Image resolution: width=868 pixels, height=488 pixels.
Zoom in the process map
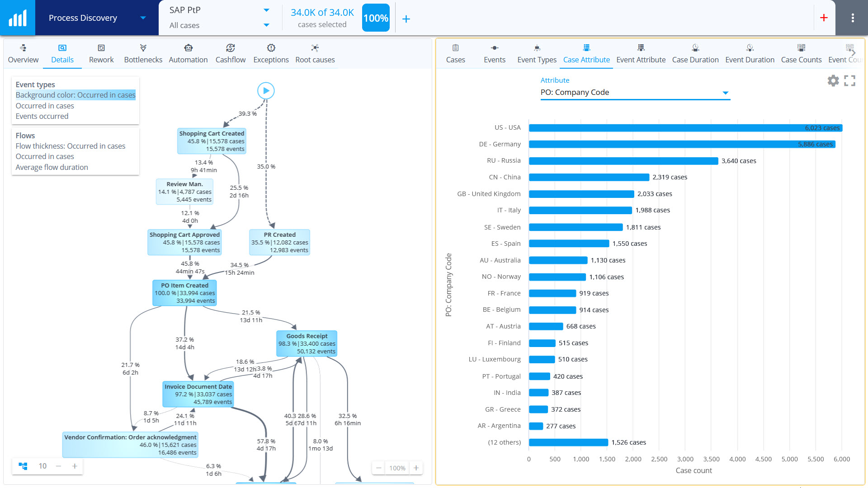pos(416,468)
